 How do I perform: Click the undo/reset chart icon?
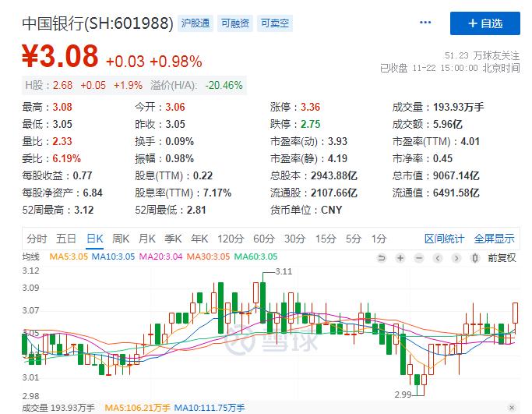tap(382, 258)
